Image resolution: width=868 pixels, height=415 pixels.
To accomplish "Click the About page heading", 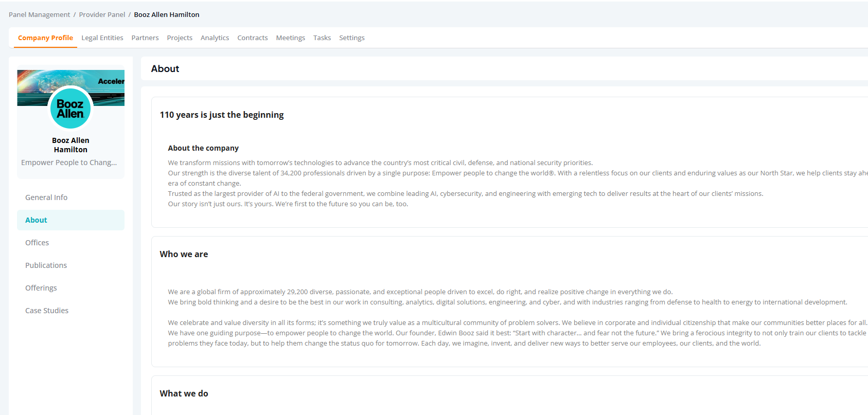I will click(x=165, y=68).
